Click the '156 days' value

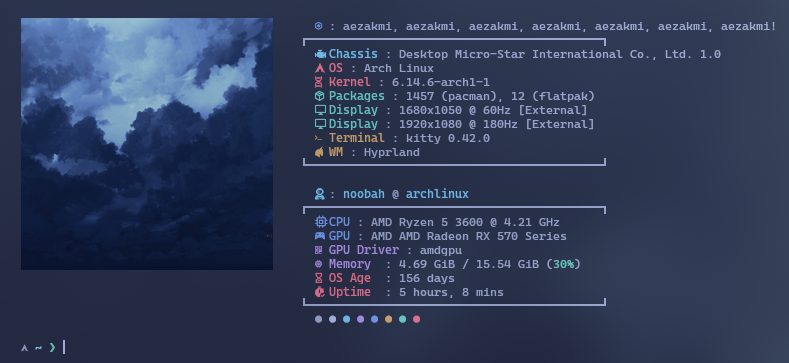pos(427,278)
